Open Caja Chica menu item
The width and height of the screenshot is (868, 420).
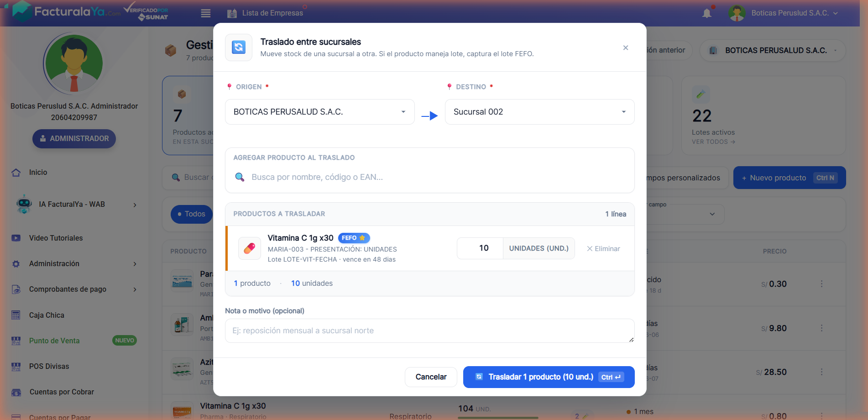tap(47, 315)
